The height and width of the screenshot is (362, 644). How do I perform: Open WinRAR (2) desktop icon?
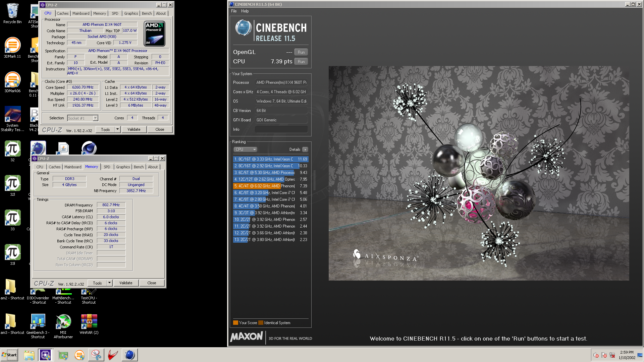(89, 324)
